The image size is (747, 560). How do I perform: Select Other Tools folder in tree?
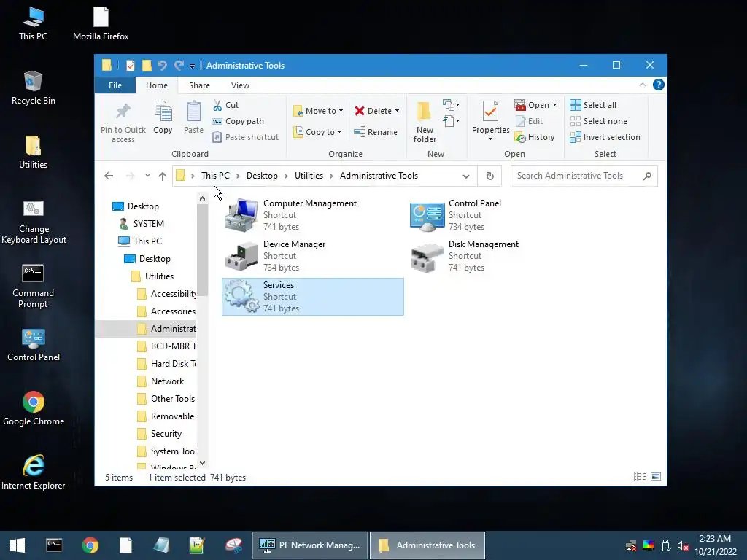point(166,399)
